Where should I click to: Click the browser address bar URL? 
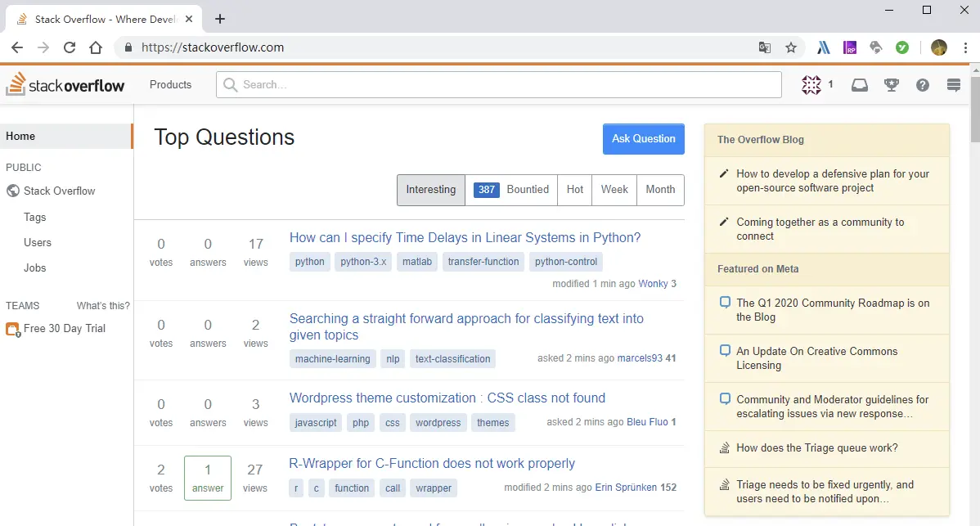[213, 47]
